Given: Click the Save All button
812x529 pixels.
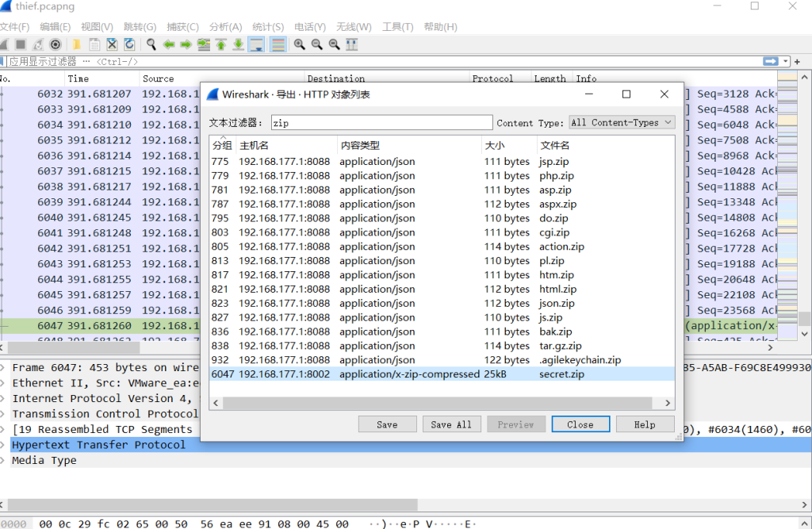Looking at the screenshot, I should (x=451, y=424).
